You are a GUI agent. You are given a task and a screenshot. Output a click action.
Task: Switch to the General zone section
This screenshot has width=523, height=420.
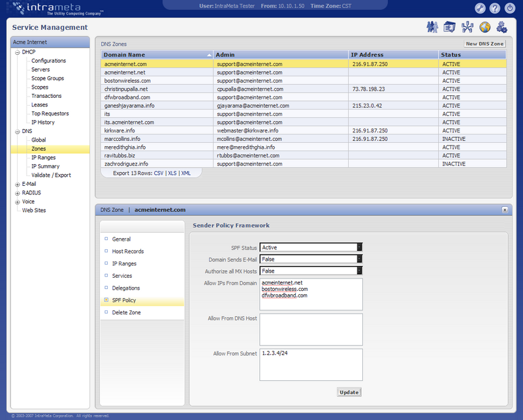121,239
